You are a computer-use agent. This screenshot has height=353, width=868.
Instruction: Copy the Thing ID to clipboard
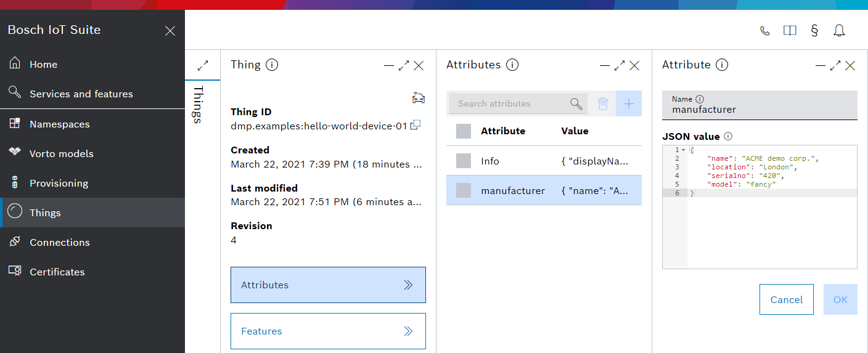[416, 125]
